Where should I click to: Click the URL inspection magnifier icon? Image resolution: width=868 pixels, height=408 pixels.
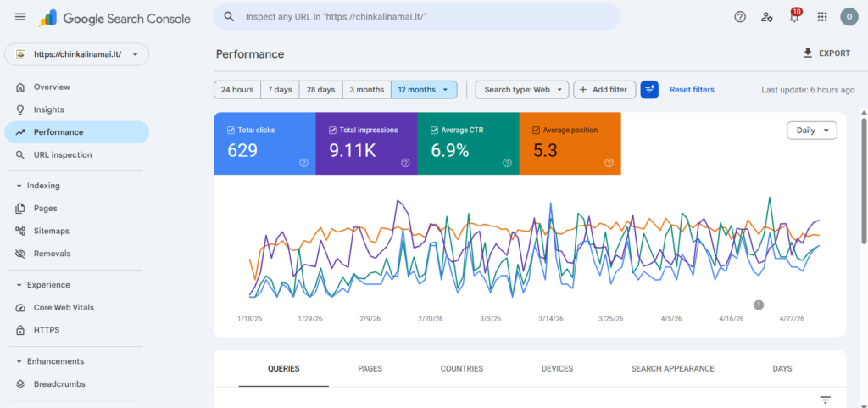[x=20, y=155]
